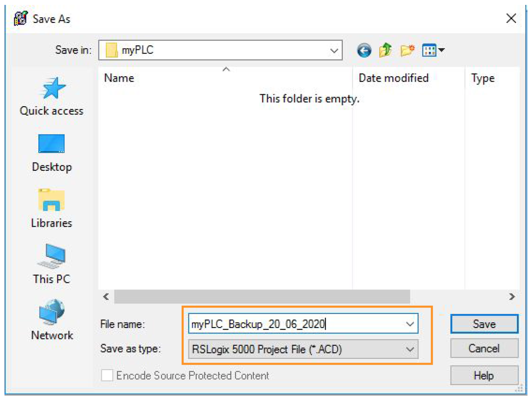
Task: Click the Save button
Action: (x=484, y=324)
